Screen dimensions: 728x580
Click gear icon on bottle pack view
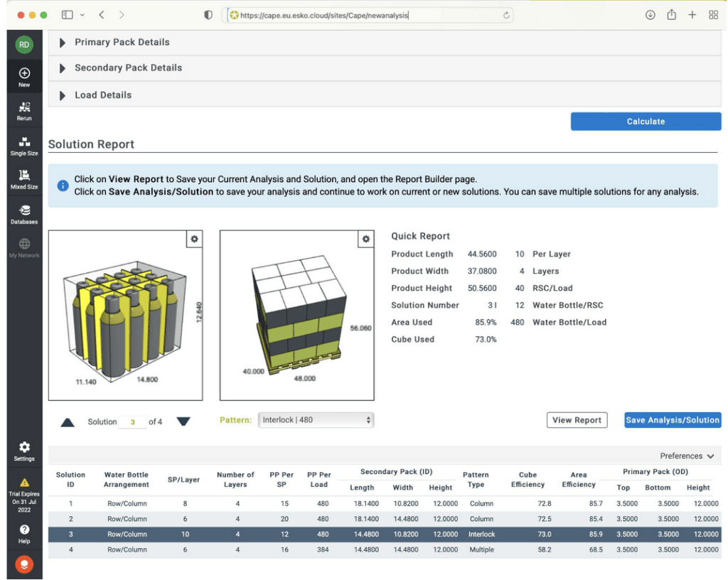pos(194,240)
